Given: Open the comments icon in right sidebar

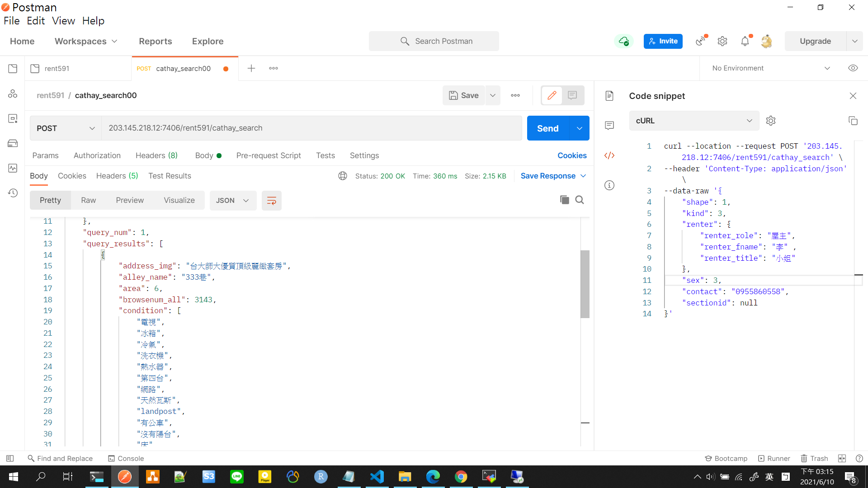Looking at the screenshot, I should pos(609,125).
